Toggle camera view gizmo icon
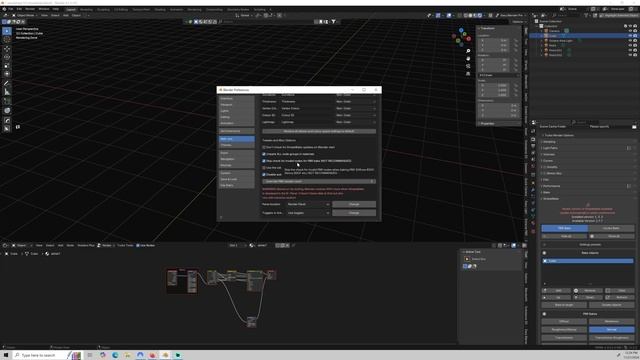 coord(468,66)
